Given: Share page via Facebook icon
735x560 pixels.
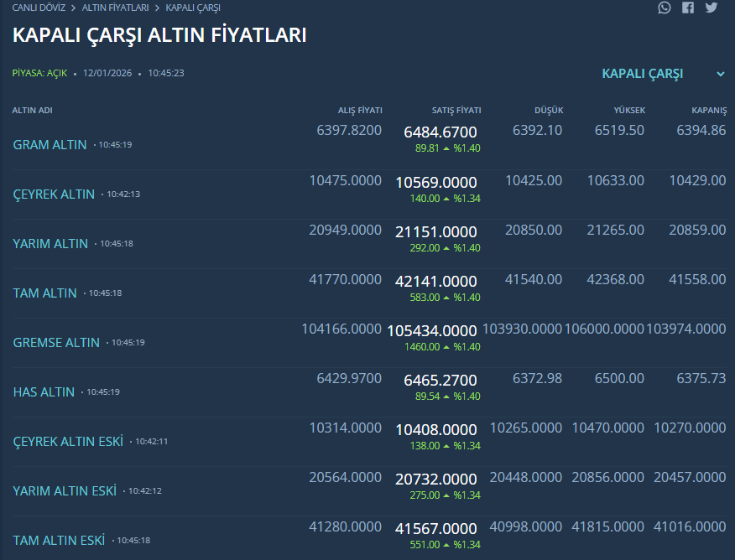Looking at the screenshot, I should click(x=688, y=8).
